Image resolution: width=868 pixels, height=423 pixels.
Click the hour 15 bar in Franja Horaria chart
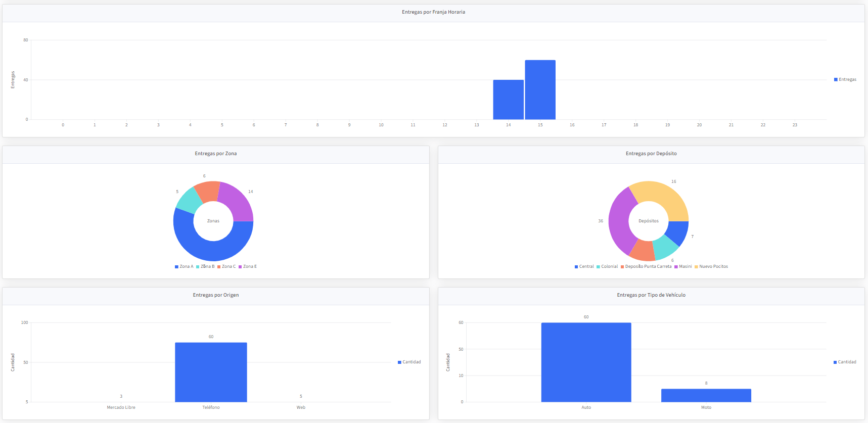click(540, 90)
